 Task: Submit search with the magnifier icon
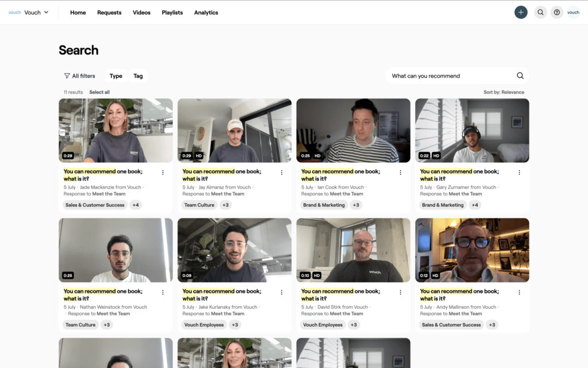click(520, 76)
